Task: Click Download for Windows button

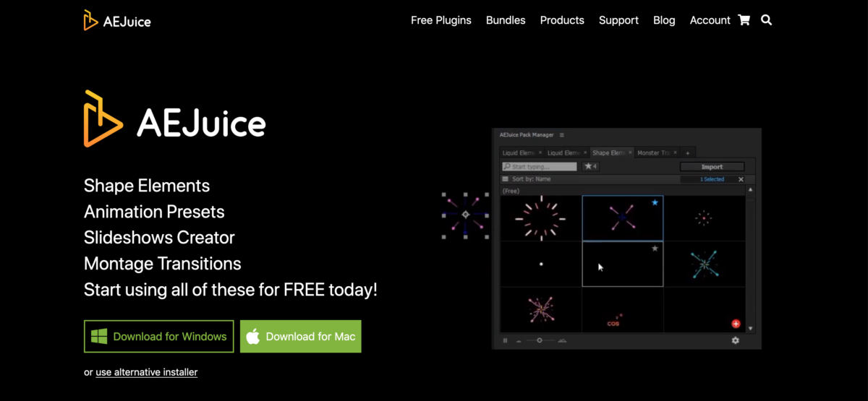Action: click(159, 336)
